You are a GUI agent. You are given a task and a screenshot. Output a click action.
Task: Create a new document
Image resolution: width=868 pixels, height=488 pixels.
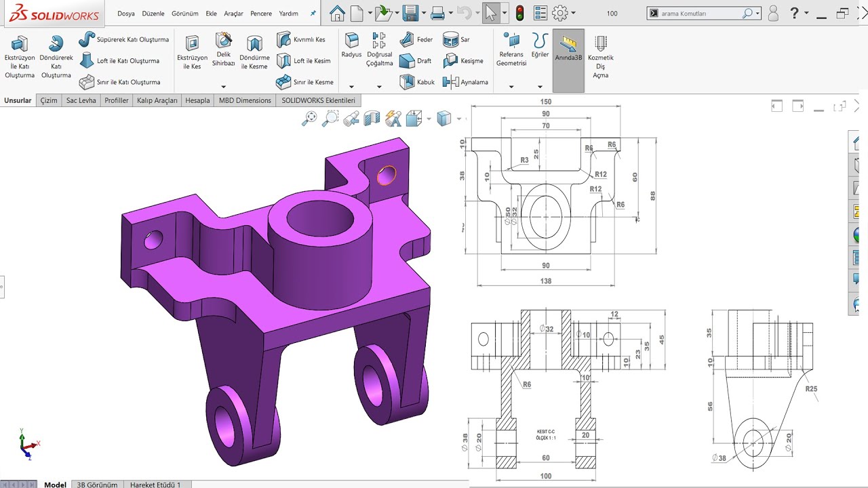pyautogui.click(x=358, y=13)
